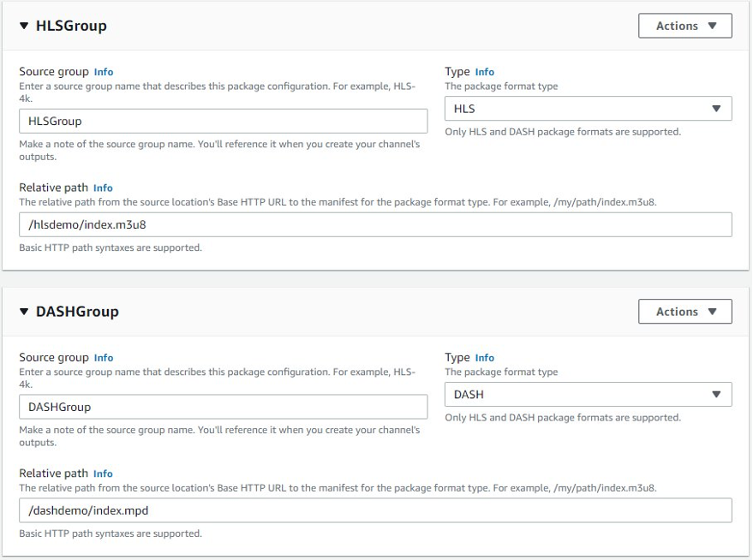
Task: Click the caret icon on the HLSGroup Actions button
Action: [712, 26]
